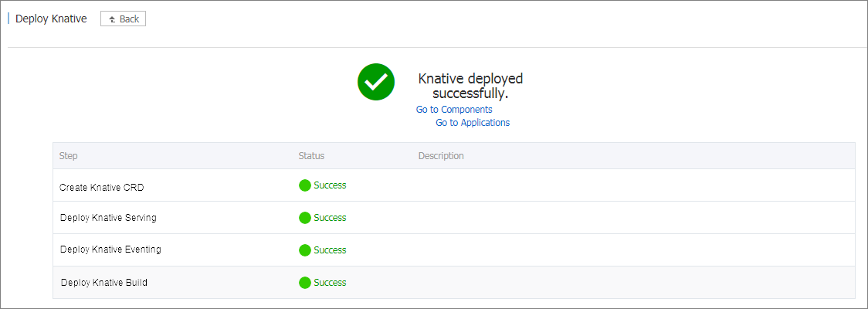
Task: Click the Description column header
Action: (441, 156)
